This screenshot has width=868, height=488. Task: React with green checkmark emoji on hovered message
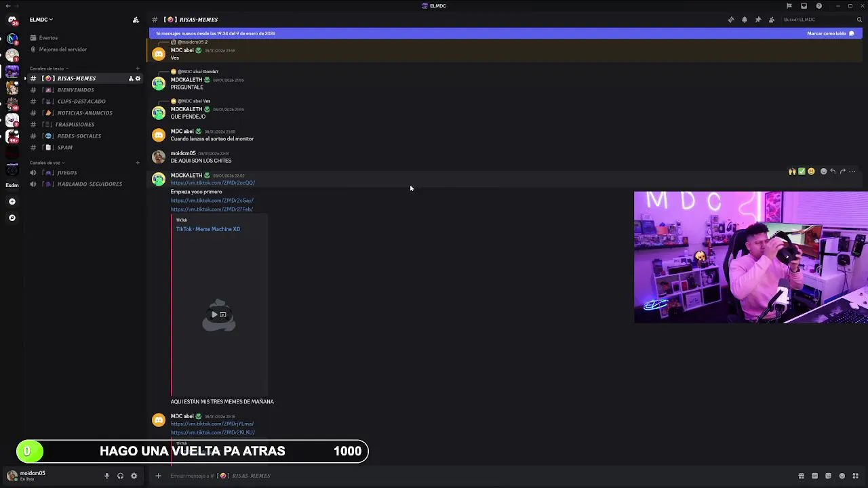pyautogui.click(x=801, y=171)
